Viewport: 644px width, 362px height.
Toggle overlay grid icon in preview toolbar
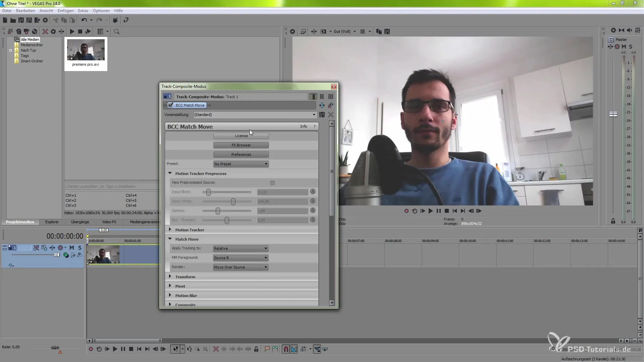click(363, 32)
